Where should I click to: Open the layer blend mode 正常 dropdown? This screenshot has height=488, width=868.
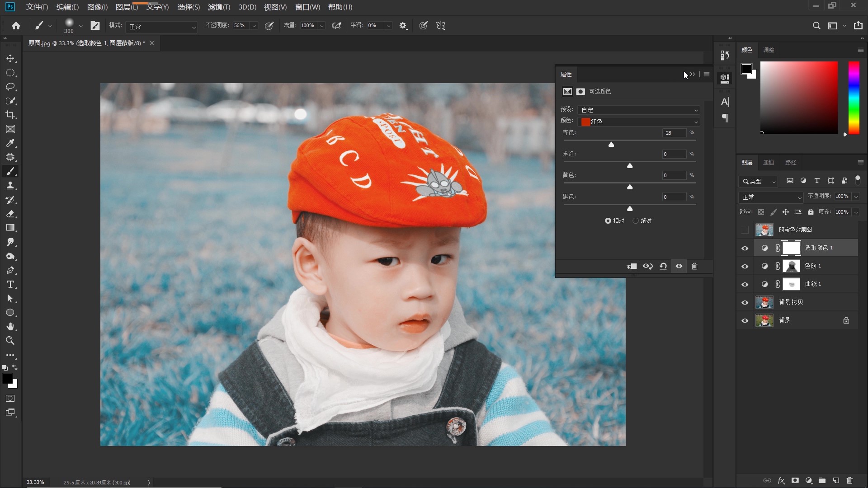point(771,197)
